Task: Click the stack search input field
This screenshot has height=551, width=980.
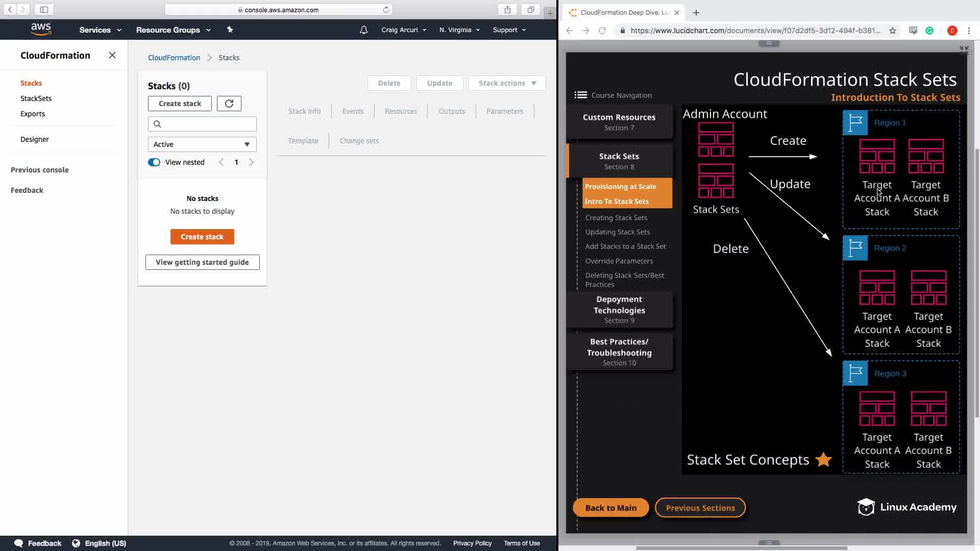Action: (202, 124)
